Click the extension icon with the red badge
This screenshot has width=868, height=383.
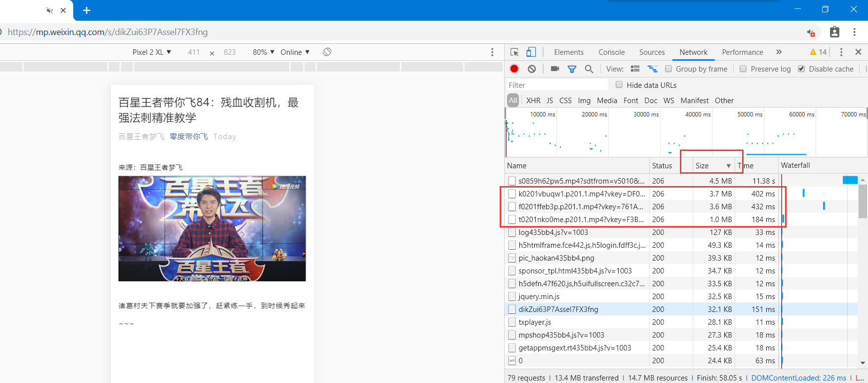(x=811, y=33)
